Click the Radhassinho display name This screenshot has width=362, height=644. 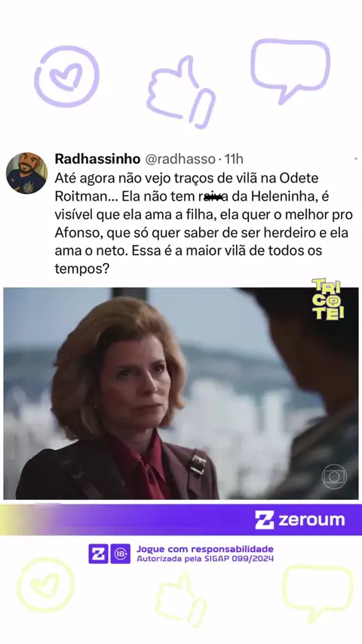click(98, 159)
